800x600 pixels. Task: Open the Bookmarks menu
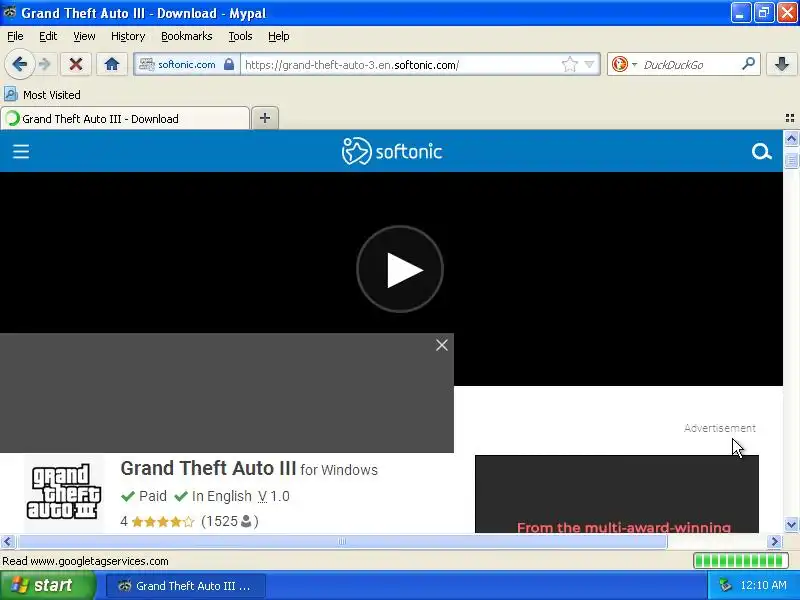(x=187, y=36)
